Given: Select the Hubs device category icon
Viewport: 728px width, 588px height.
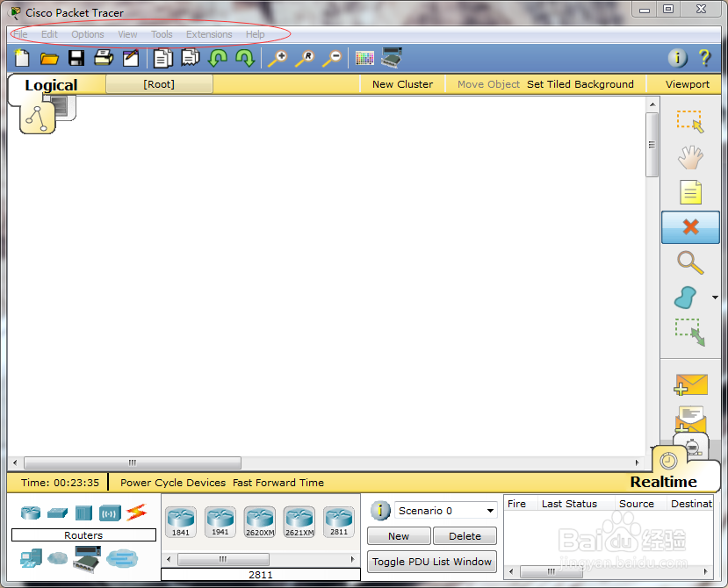Looking at the screenshot, I should (84, 513).
